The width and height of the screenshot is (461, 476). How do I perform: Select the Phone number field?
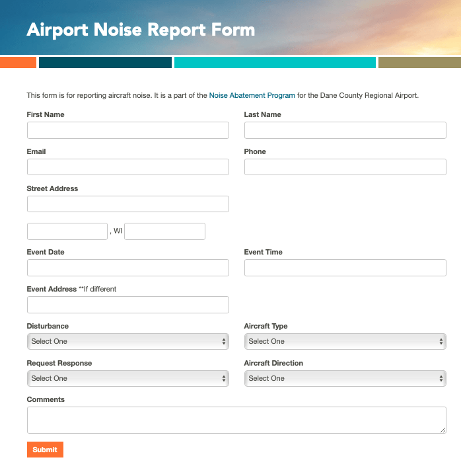click(345, 167)
